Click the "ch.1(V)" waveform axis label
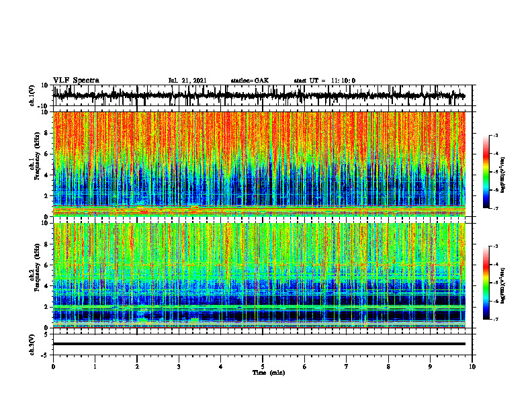The image size is (532, 411). click(x=32, y=95)
